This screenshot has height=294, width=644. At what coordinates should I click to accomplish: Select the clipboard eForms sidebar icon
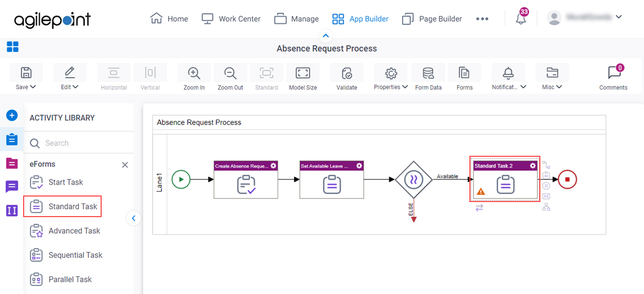tap(12, 139)
